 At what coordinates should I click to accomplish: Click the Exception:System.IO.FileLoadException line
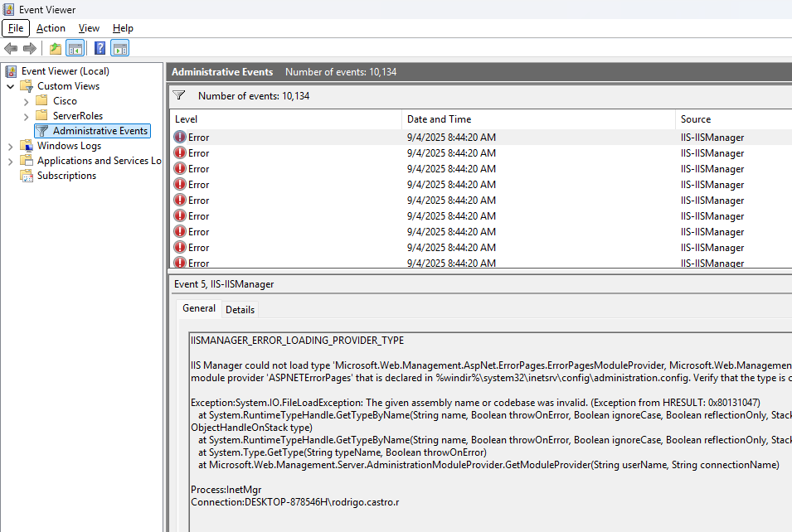coord(475,402)
